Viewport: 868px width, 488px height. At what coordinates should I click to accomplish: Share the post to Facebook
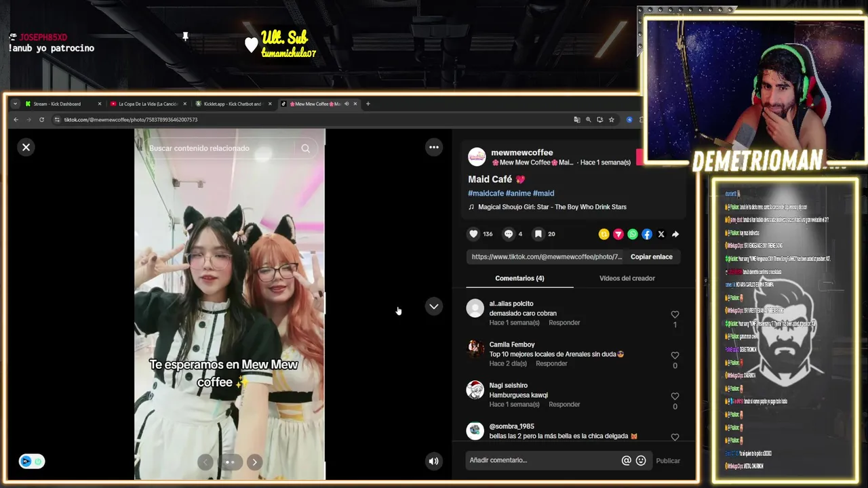pyautogui.click(x=647, y=235)
